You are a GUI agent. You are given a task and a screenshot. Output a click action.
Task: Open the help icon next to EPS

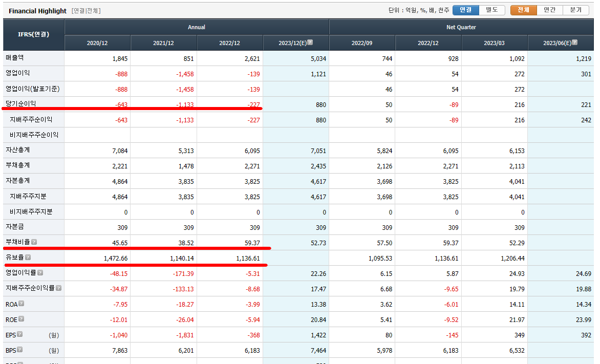pyautogui.click(x=20, y=334)
